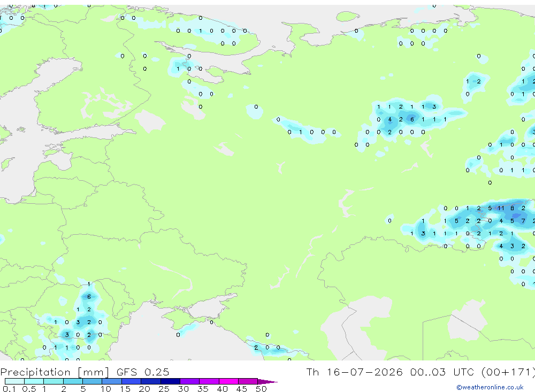Click the '8' precipitation value beside the 11
The height and width of the screenshot is (392, 535).
[x=512, y=208]
